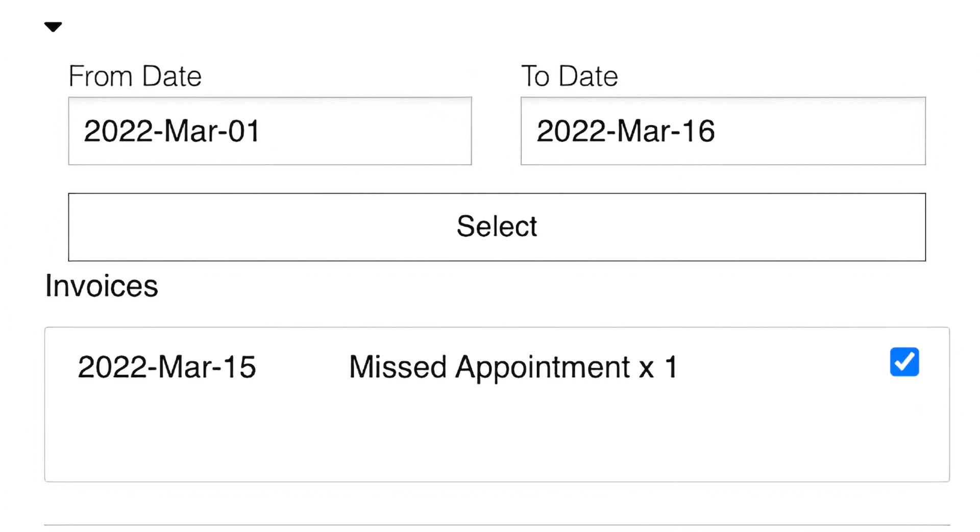Click the word Appointment in the invoice row
Viewport: 980px width, 532px height.
[543, 367]
